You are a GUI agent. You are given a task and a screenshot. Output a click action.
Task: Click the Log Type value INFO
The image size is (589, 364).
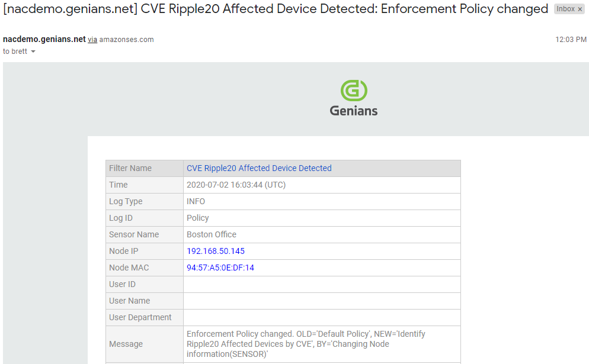(x=197, y=201)
